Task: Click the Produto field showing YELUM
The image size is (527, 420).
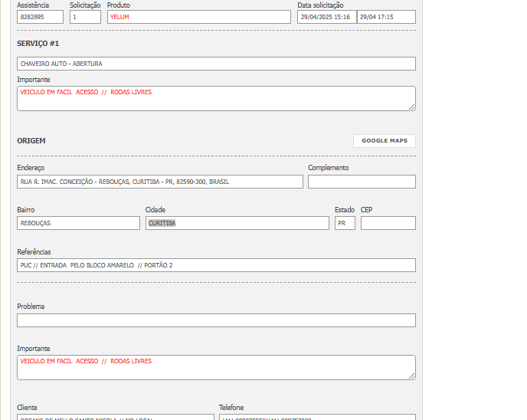Action: click(199, 17)
